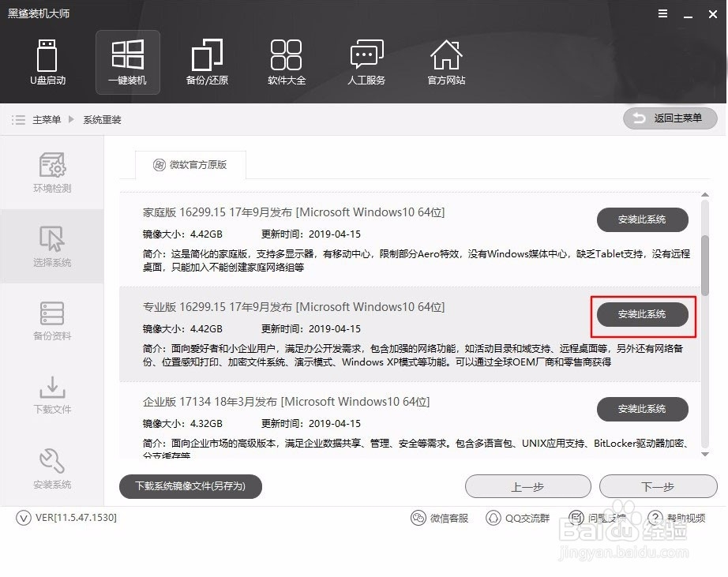Click scroll down arrow of system list
The width and height of the screenshot is (728, 577).
[705, 455]
